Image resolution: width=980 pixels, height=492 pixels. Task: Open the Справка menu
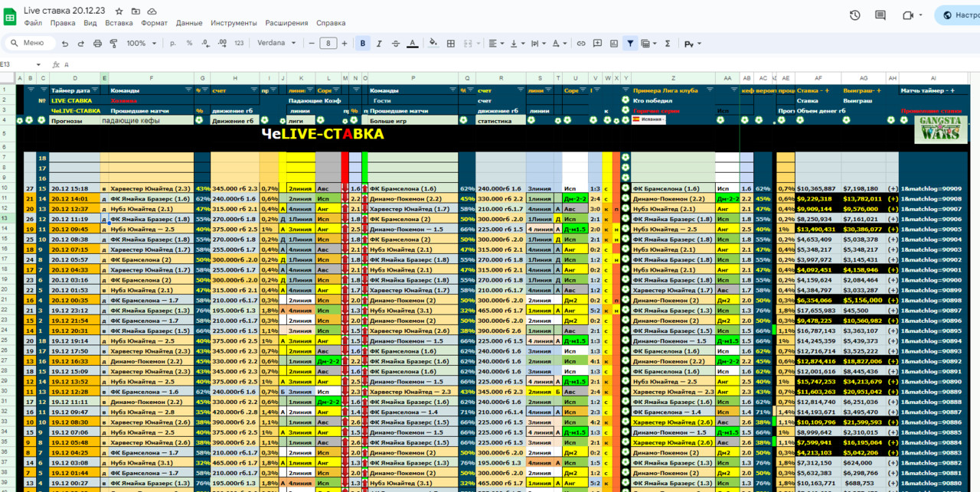pos(331,23)
